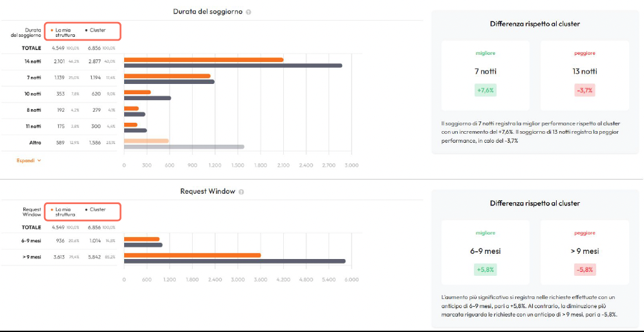Select the 7 notti row label
The width and height of the screenshot is (644, 332).
pos(33,78)
